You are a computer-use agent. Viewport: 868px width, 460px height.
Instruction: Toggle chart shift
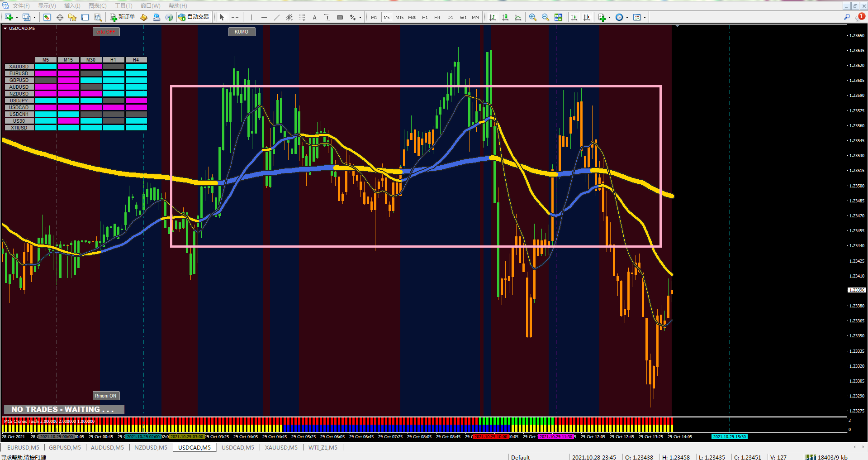[x=587, y=17]
